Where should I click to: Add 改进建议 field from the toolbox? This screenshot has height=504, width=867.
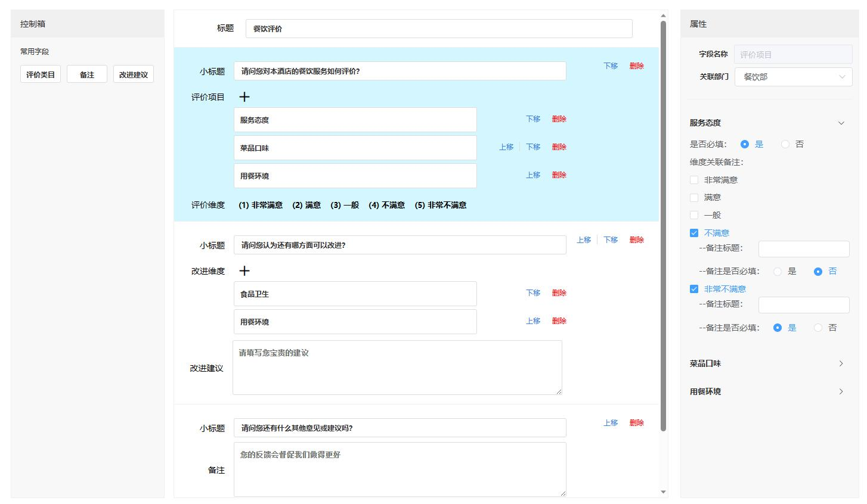pyautogui.click(x=133, y=74)
